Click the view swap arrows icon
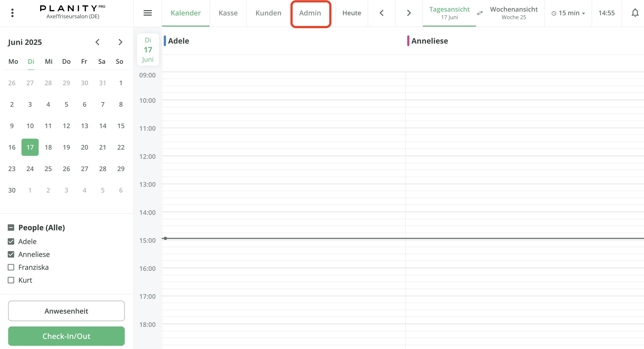This screenshot has height=349, width=644. [480, 13]
